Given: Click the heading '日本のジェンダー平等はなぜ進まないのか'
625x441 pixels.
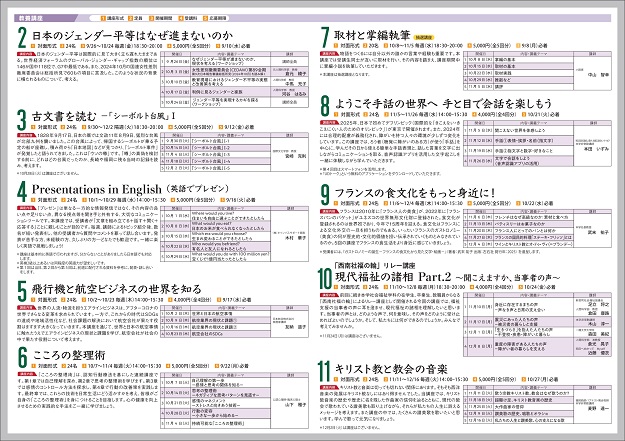Looking at the screenshot, I should [132, 35].
